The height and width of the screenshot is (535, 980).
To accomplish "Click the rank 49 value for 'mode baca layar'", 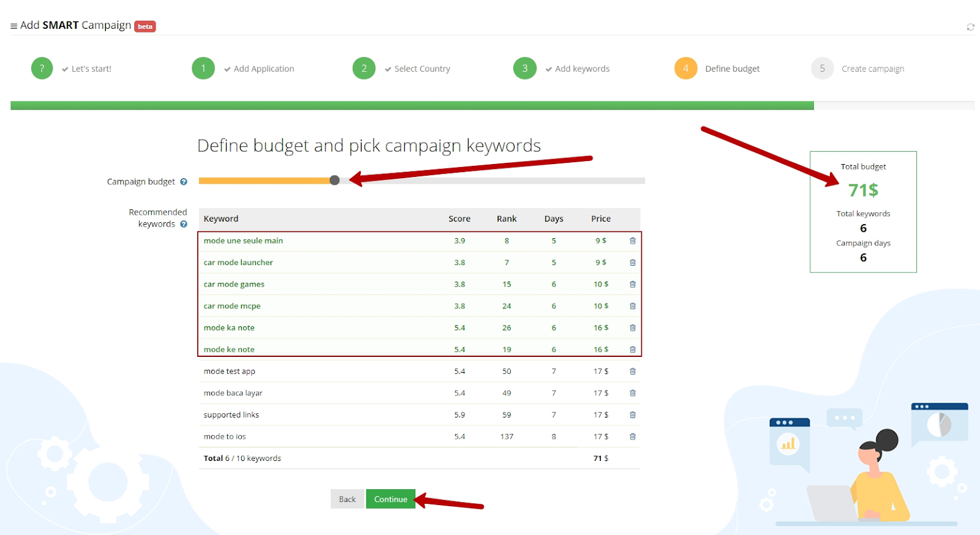I will click(507, 393).
